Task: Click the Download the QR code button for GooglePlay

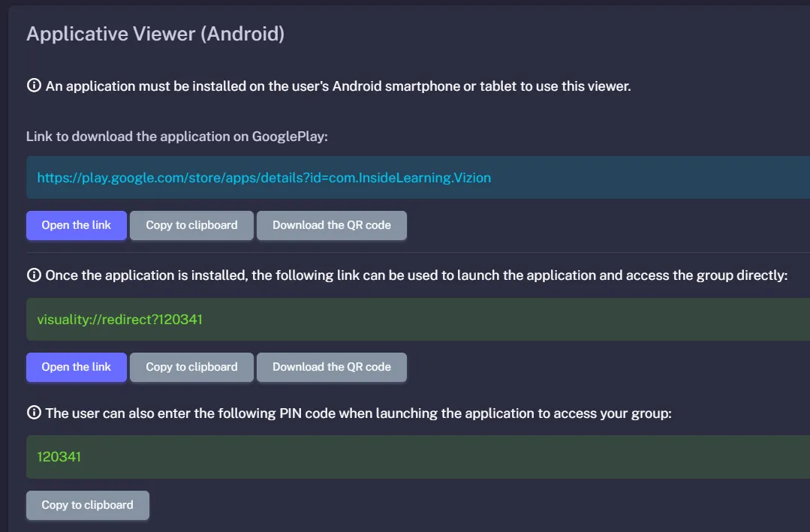Action: coord(332,225)
